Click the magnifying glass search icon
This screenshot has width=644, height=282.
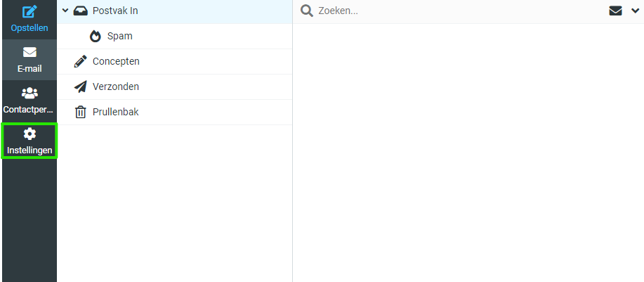click(x=306, y=11)
